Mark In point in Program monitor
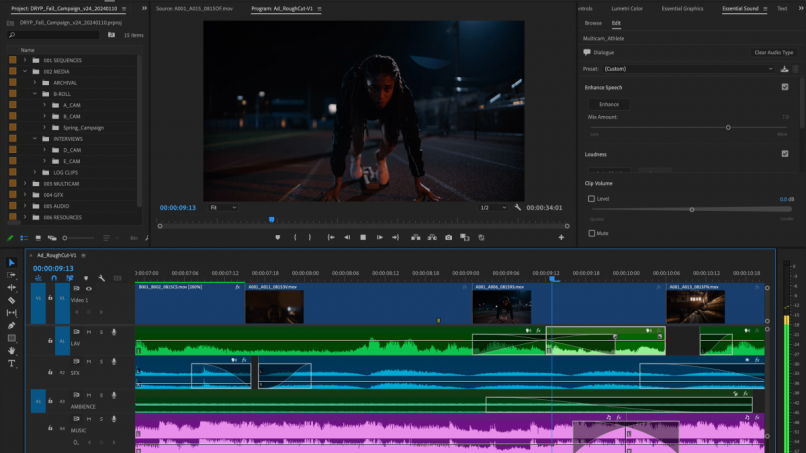Viewport: 806px width, 453px height. pos(295,238)
